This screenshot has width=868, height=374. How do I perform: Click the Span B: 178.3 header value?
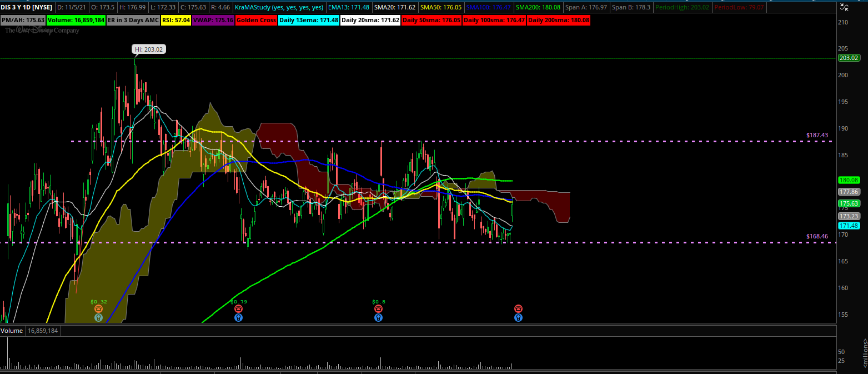630,7
